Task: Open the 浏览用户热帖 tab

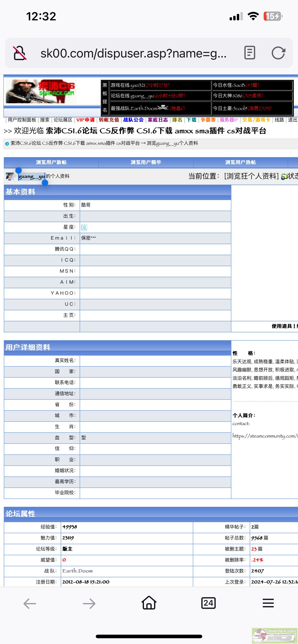Action: [240, 162]
